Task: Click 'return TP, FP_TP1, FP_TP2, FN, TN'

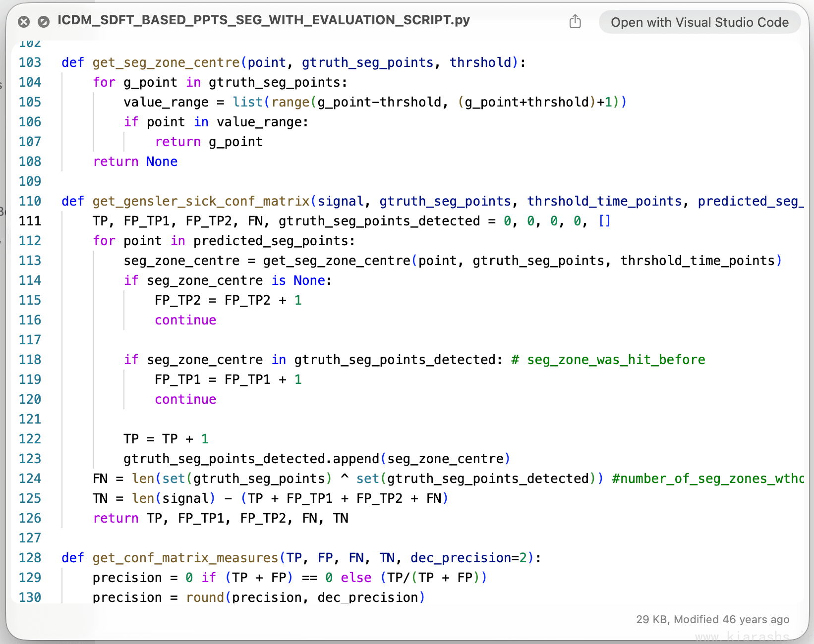Action: (x=221, y=518)
